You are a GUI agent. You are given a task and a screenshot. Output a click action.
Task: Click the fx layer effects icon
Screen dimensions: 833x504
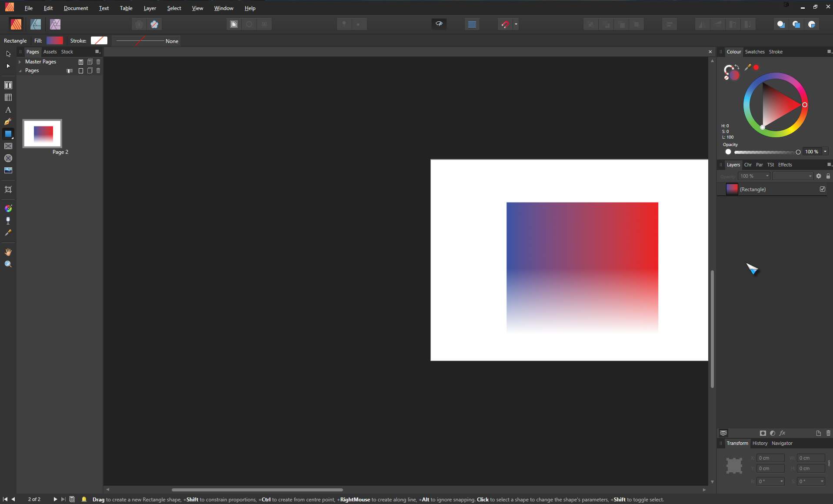click(783, 433)
